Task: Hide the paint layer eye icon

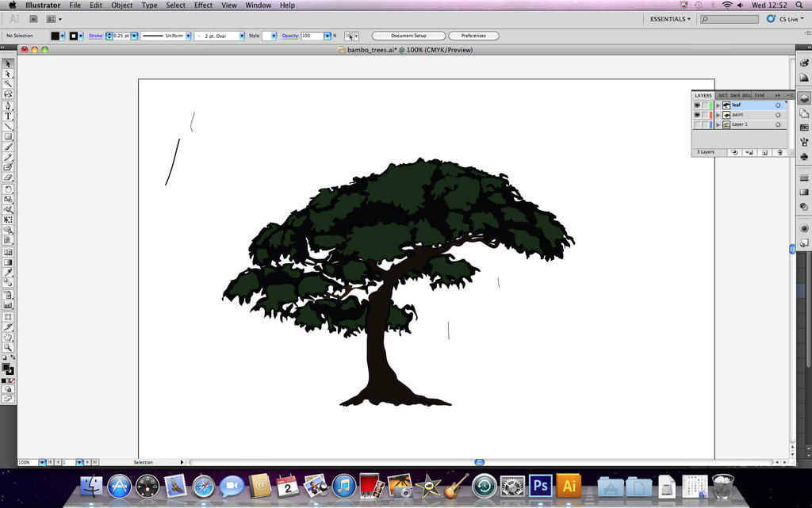Action: 697,115
